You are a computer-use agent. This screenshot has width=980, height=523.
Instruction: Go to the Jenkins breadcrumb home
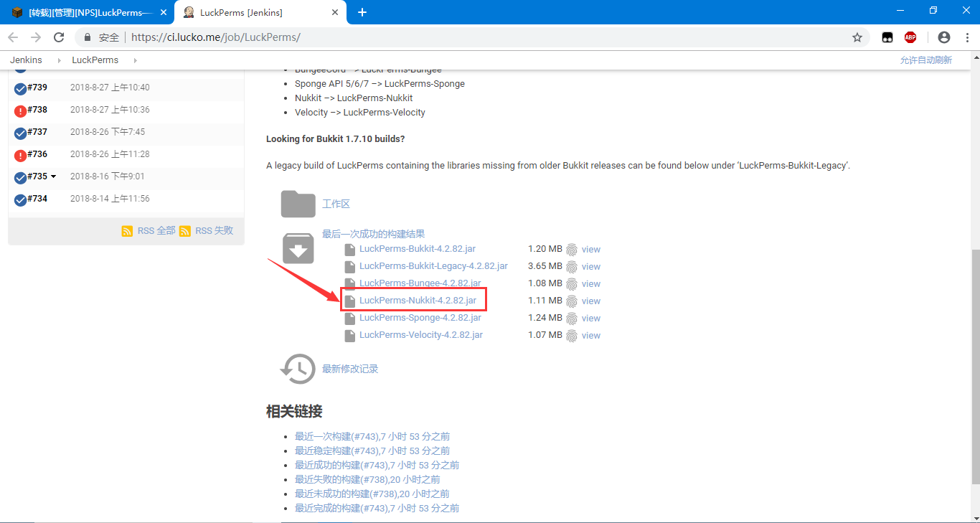[x=26, y=60]
